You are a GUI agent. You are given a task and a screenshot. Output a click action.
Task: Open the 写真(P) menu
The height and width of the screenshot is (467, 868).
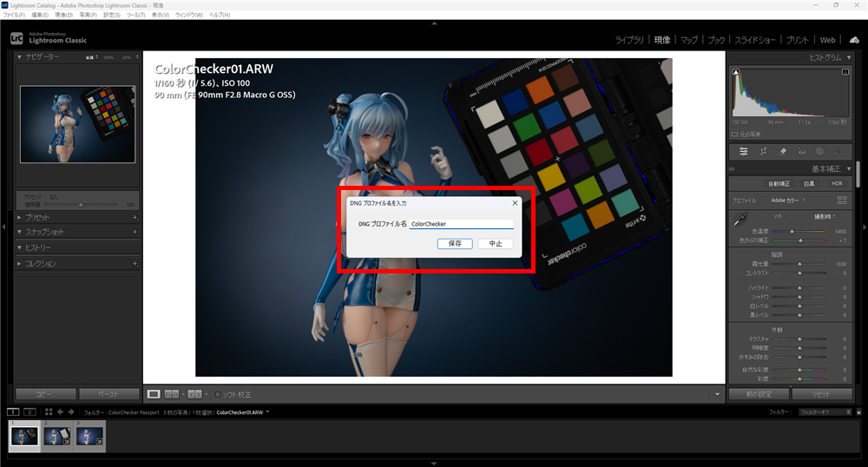point(88,15)
